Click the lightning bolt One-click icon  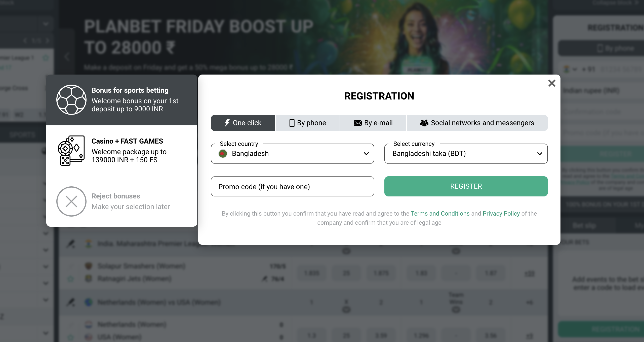tap(227, 123)
